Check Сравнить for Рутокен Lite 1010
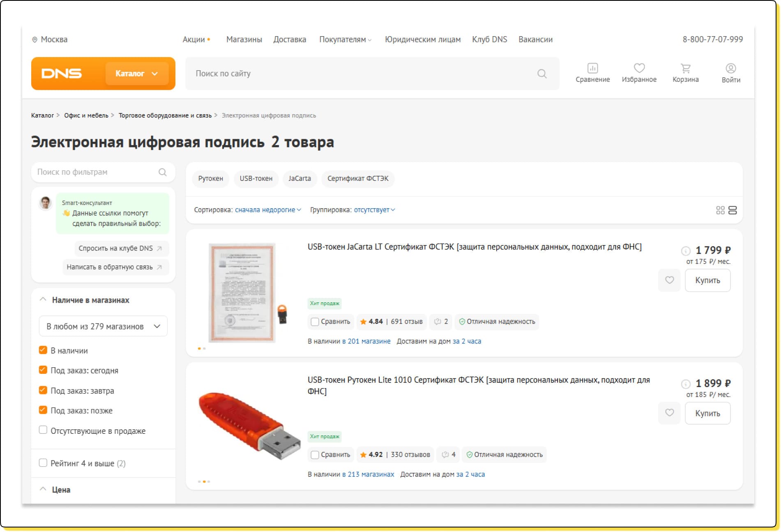The width and height of the screenshot is (781, 532). pyautogui.click(x=315, y=455)
